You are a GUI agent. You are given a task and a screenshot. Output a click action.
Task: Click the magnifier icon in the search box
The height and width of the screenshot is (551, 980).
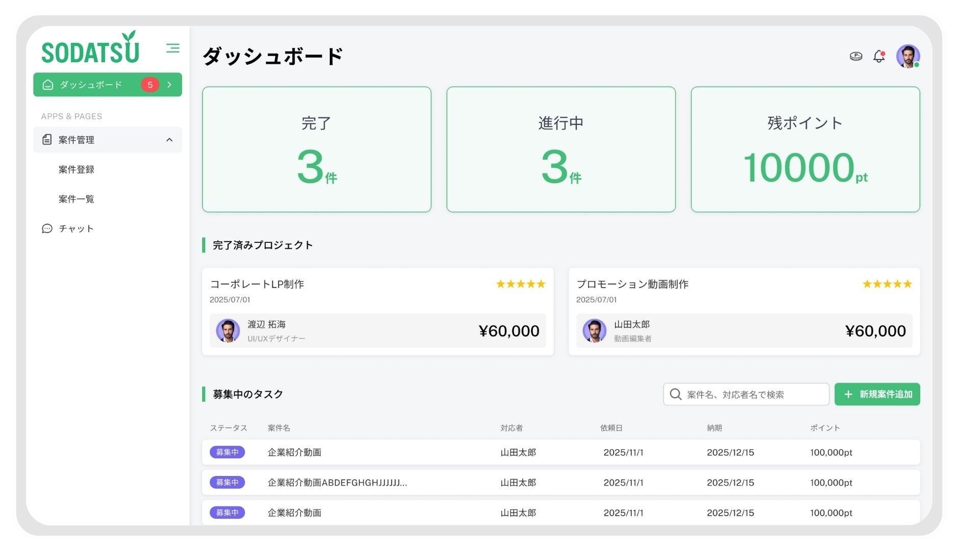(675, 394)
